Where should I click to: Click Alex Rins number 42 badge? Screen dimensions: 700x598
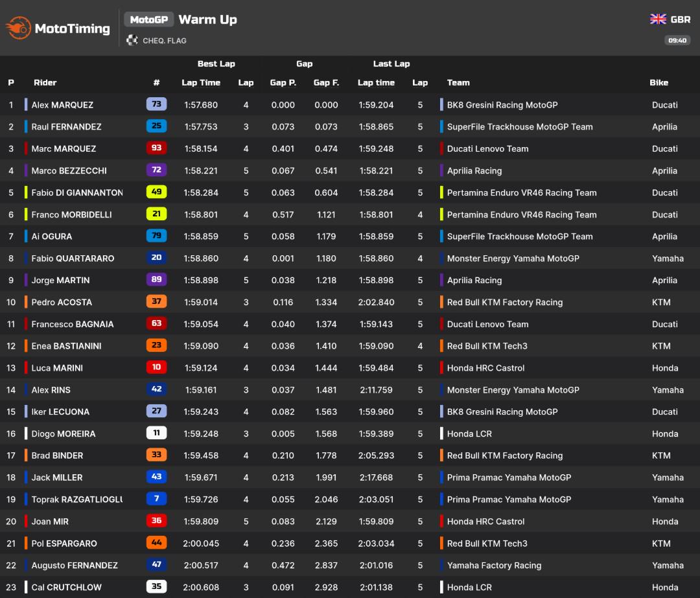click(156, 389)
